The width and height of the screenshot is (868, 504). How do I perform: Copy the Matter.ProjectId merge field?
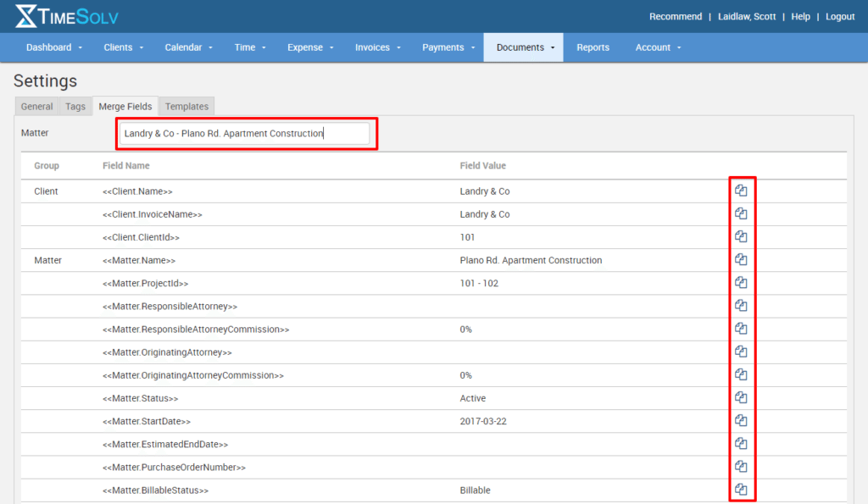tap(741, 282)
